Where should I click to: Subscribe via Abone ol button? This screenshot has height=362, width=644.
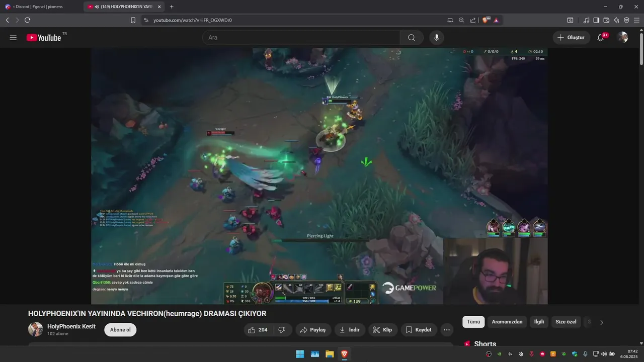click(120, 330)
